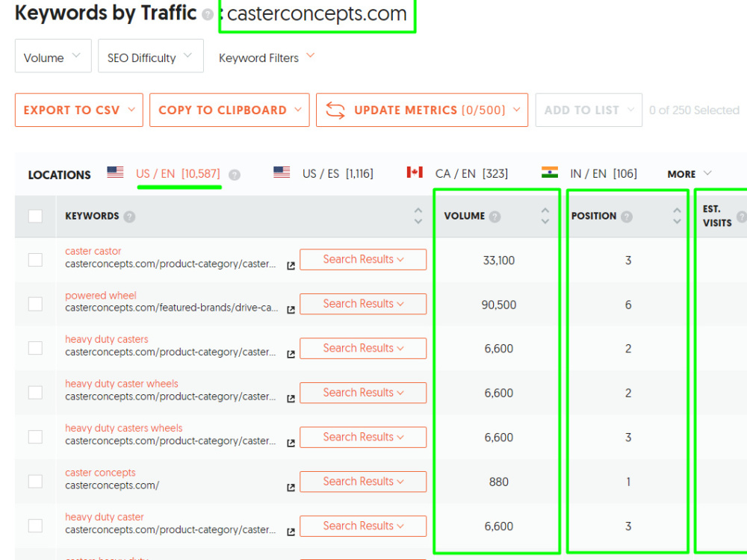Open external link icon for heavy duty casters
747x560 pixels.
pyautogui.click(x=291, y=354)
